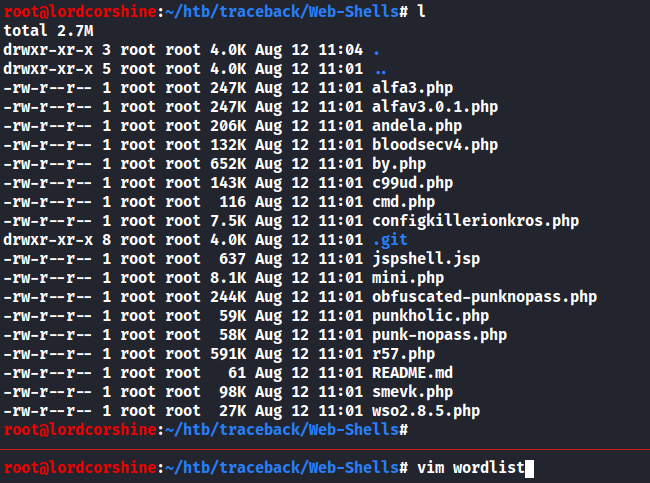The height and width of the screenshot is (483, 650).
Task: Click the blue parent directory dots
Action: click(x=379, y=68)
